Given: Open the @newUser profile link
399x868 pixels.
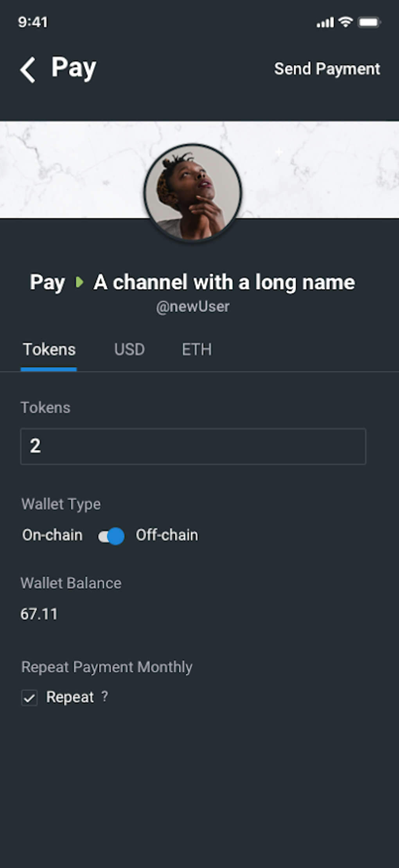Looking at the screenshot, I should point(193,307).
